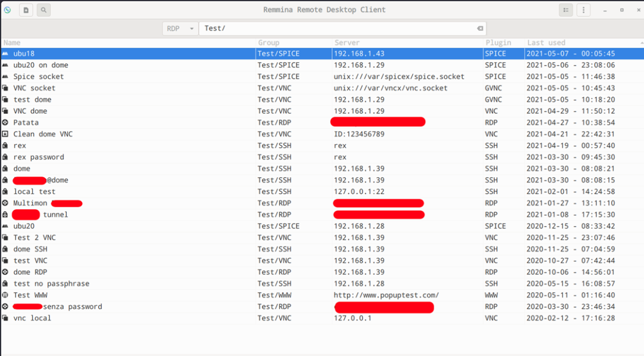This screenshot has height=356, width=644.
Task: Click date 2021-05-07 - 00:05:45
Action: pyautogui.click(x=571, y=54)
